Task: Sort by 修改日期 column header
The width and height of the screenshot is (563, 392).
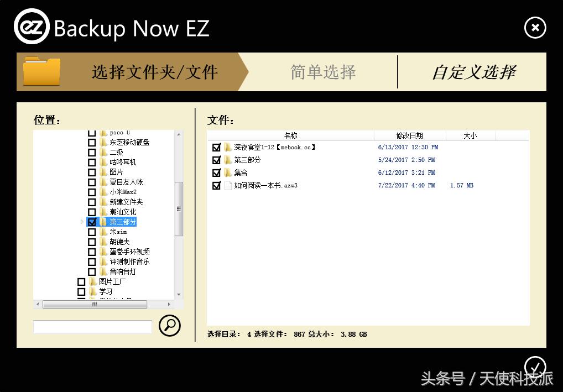Action: pyautogui.click(x=410, y=135)
